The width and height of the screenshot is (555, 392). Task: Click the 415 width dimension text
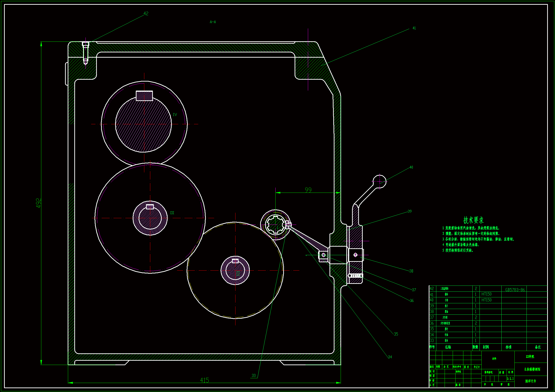pyautogui.click(x=204, y=380)
